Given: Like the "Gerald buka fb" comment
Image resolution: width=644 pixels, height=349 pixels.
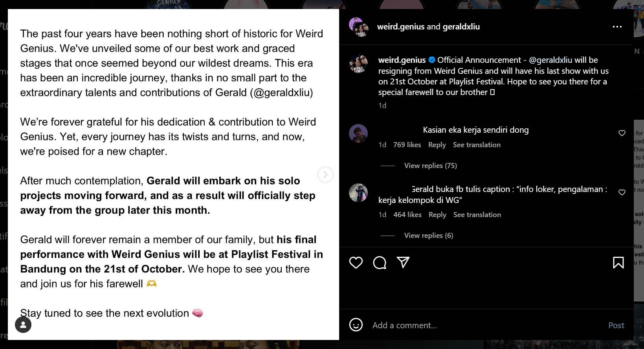Looking at the screenshot, I should click(x=622, y=192).
